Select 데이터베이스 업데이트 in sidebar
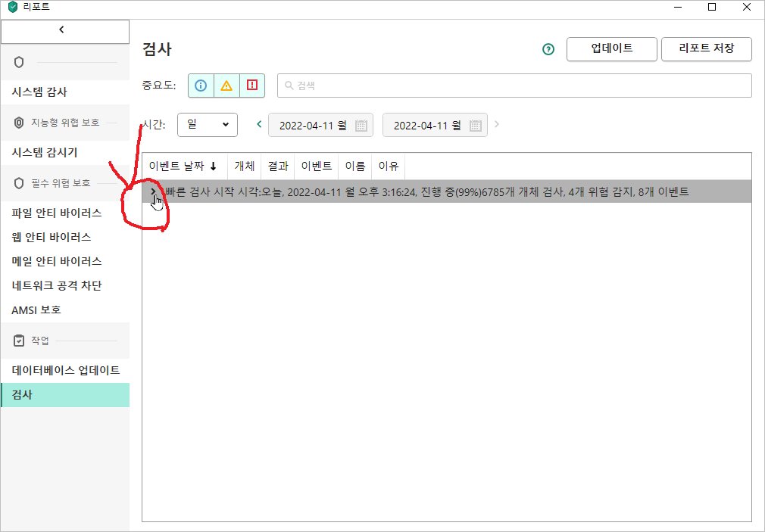Viewport: 765px width, 532px height. click(x=65, y=370)
